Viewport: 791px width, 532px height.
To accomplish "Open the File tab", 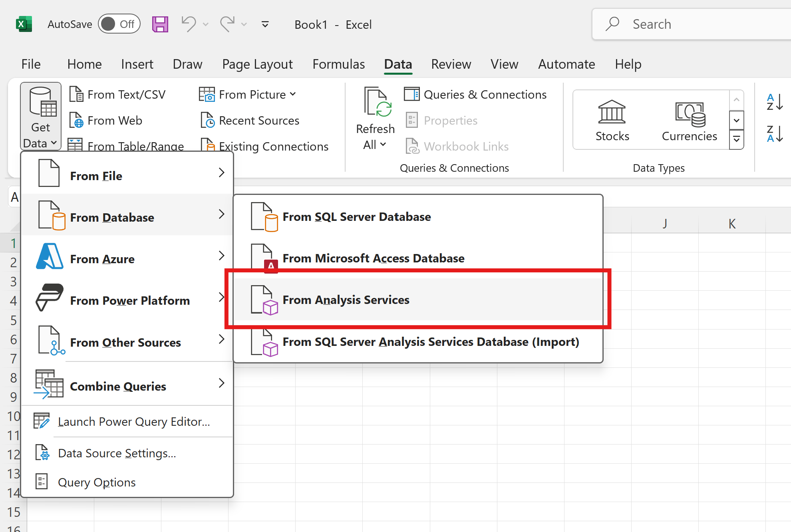I will click(x=31, y=64).
